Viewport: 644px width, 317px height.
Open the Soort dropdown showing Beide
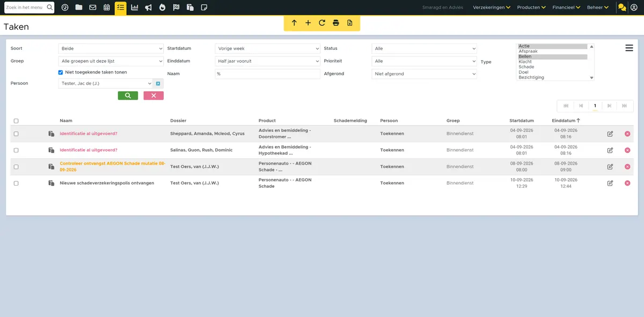coord(111,49)
